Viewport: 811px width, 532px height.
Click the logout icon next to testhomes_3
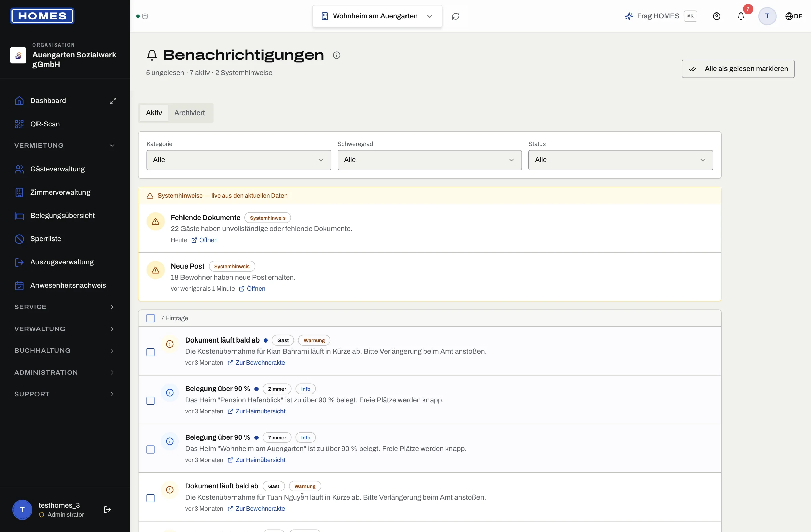click(107, 509)
